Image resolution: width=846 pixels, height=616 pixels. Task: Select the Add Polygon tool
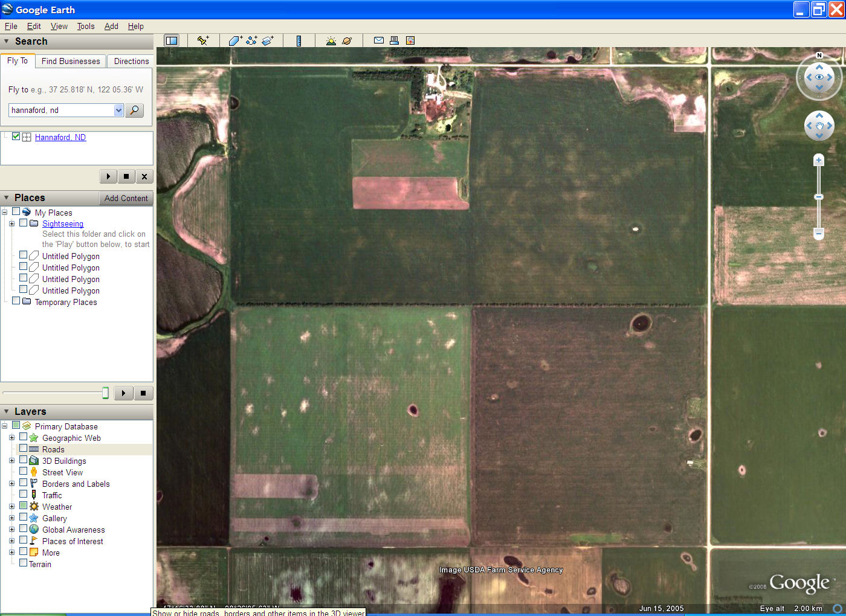coord(235,40)
